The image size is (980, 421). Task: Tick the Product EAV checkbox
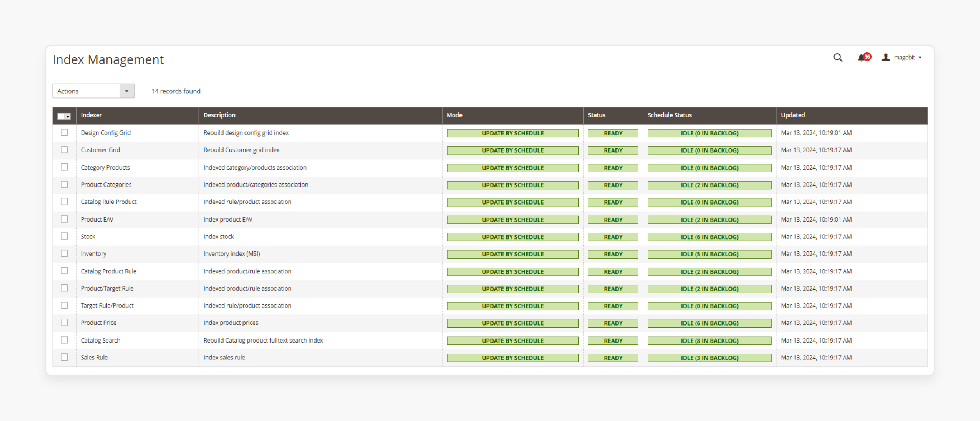pyautogui.click(x=64, y=219)
